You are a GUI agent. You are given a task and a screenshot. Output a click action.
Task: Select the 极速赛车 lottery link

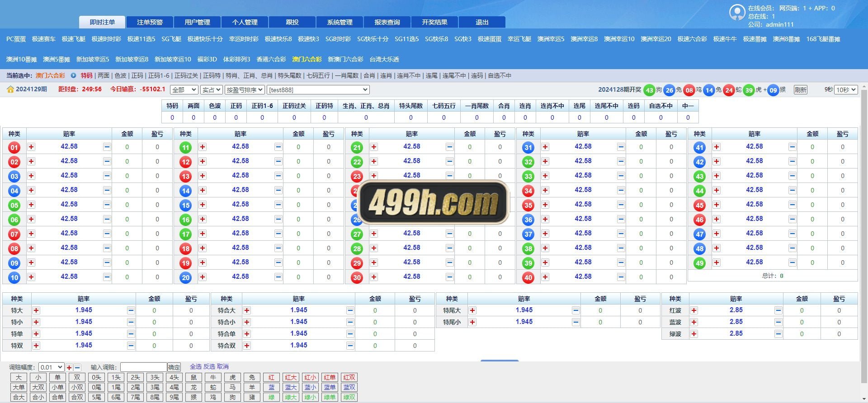[x=43, y=39]
